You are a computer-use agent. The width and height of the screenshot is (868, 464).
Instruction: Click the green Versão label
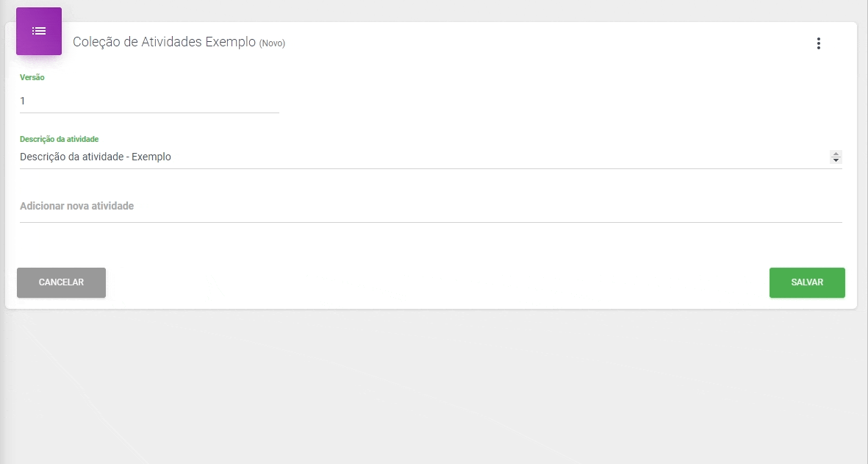click(x=32, y=77)
